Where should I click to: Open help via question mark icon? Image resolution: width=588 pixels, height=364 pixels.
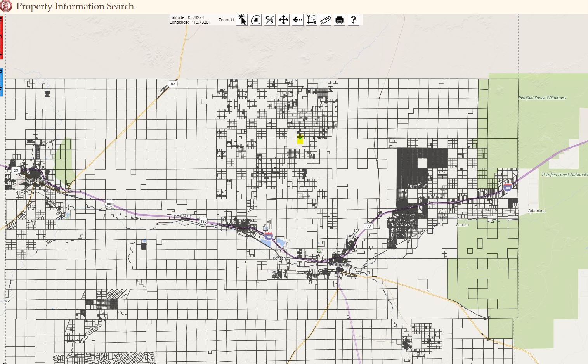(353, 20)
